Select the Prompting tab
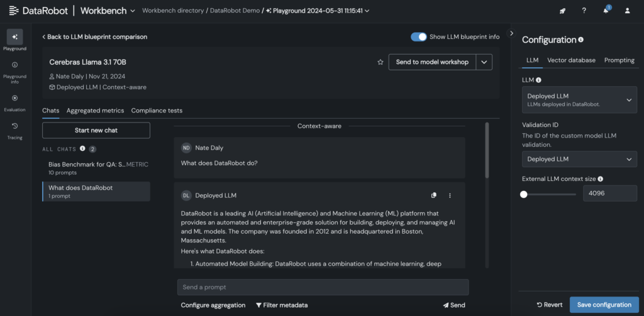 coord(619,60)
